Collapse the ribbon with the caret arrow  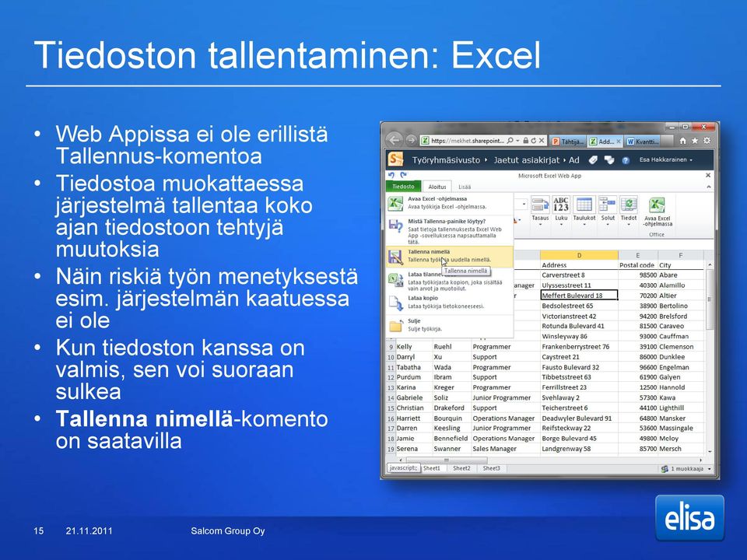pyautogui.click(x=709, y=187)
